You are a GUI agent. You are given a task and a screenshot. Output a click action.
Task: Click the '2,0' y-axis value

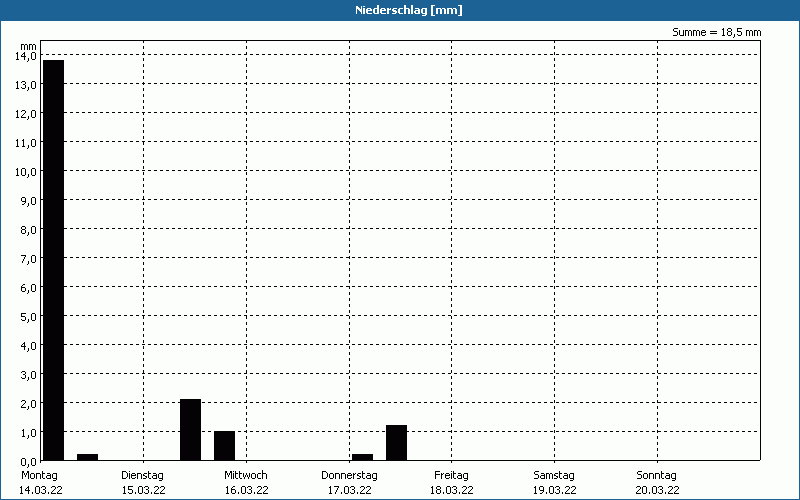pos(28,404)
